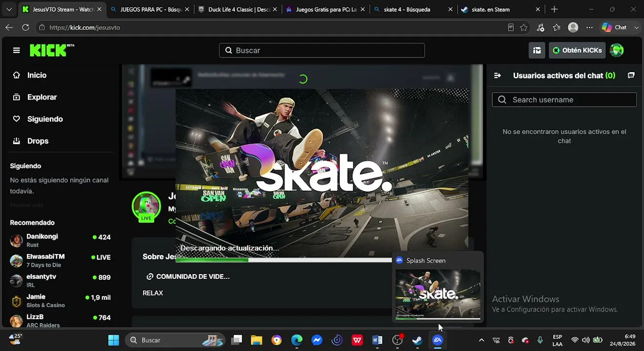Screen dimensions: 644x351
Task: Open Edge immersive reader icon
Action: click(511, 28)
